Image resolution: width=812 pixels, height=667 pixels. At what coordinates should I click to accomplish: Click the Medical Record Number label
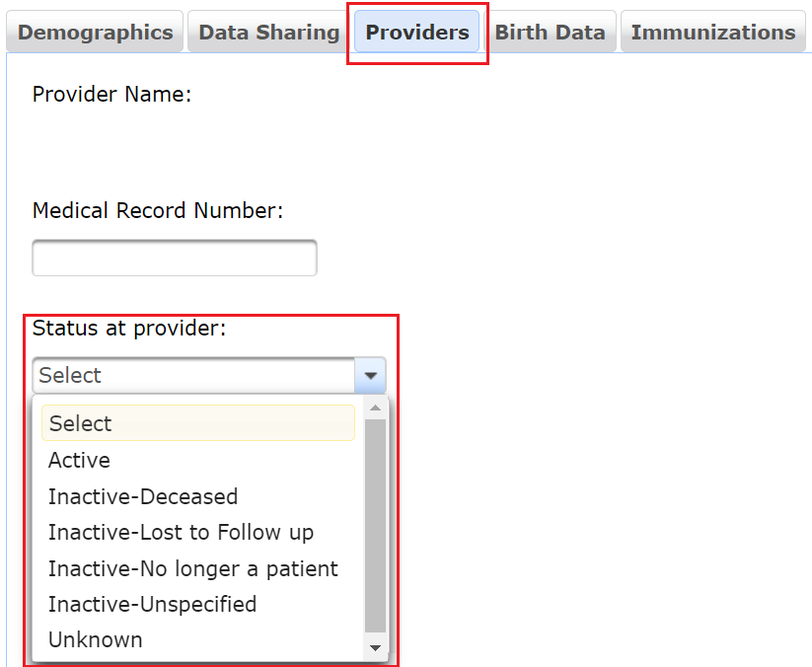coord(158,210)
